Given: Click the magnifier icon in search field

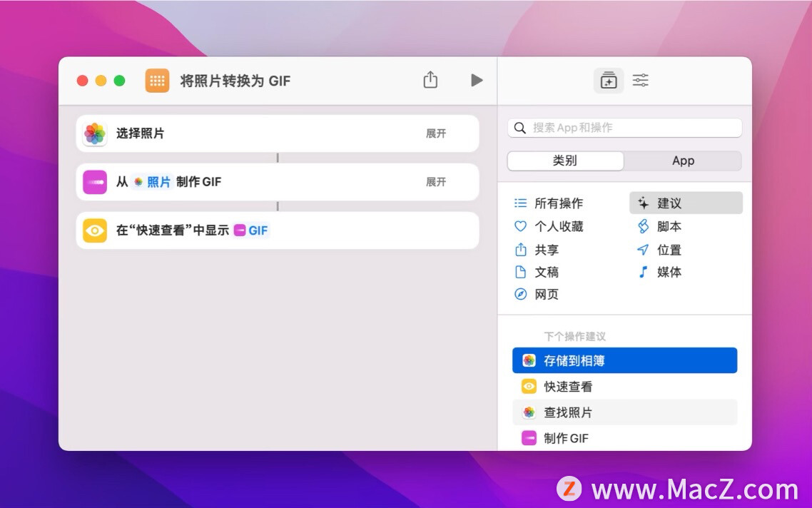Looking at the screenshot, I should tap(520, 128).
